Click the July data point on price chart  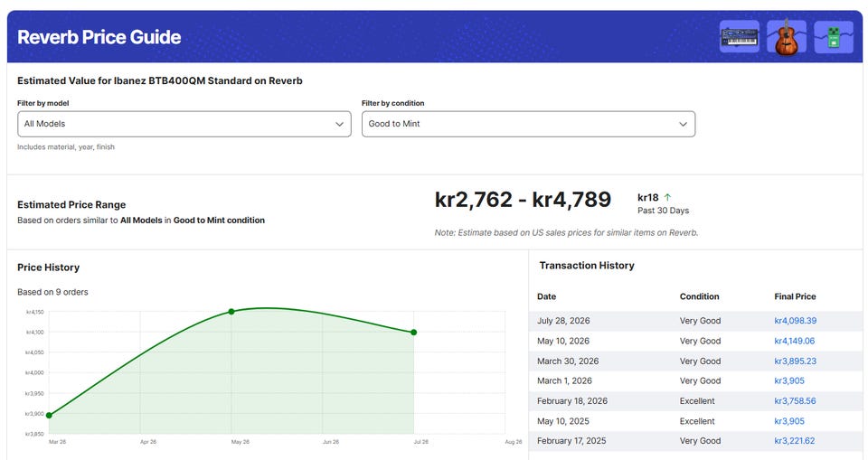pos(413,333)
